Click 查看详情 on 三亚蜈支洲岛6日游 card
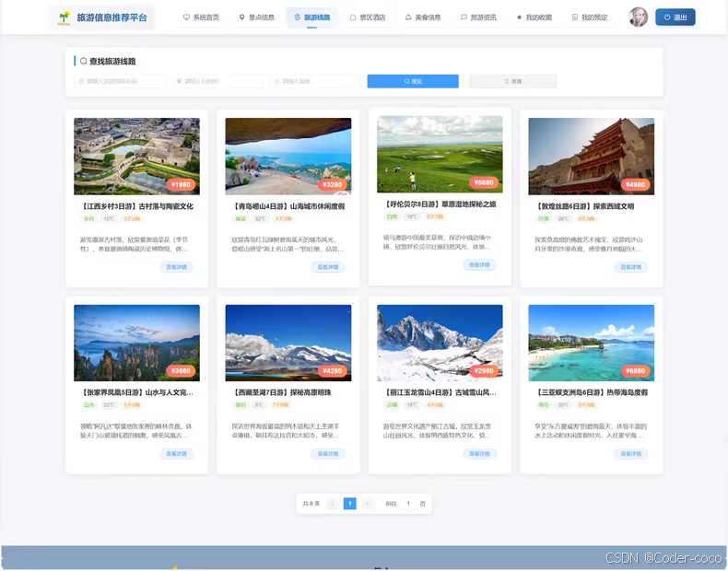 pos(631,454)
